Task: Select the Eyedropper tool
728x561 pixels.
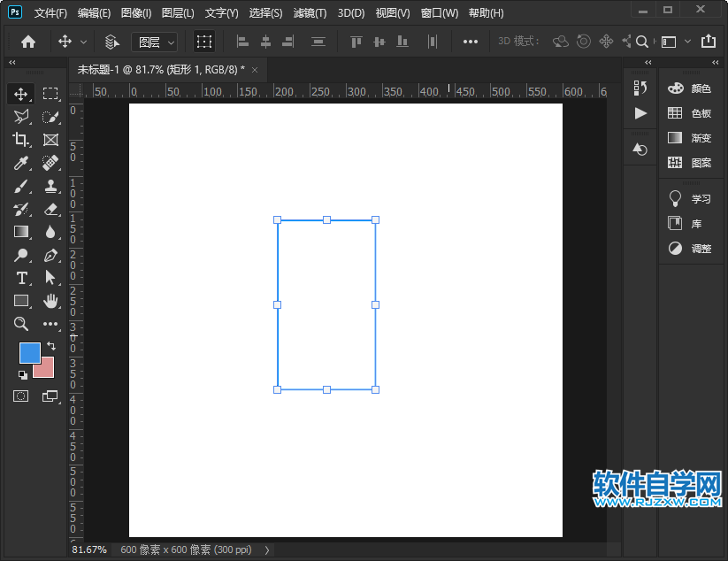Action: [21, 163]
